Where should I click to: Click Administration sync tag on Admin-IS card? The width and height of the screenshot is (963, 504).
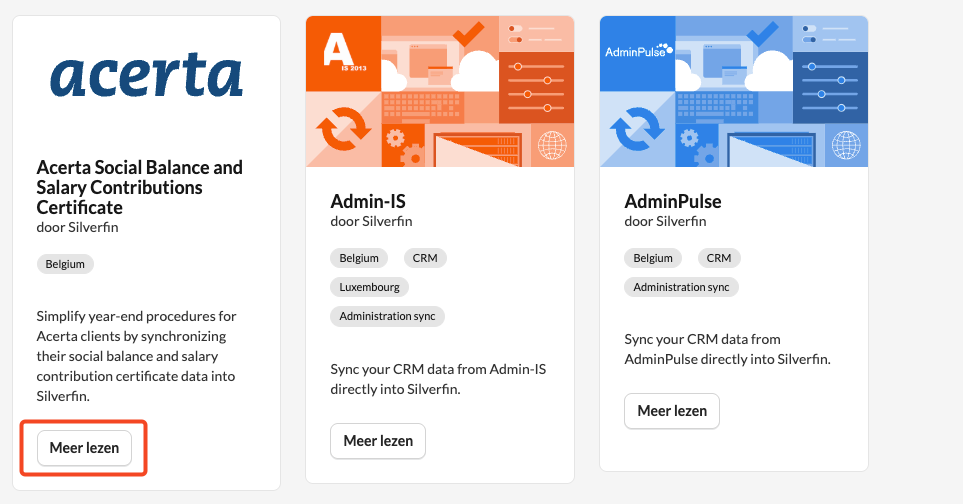[x=387, y=316]
